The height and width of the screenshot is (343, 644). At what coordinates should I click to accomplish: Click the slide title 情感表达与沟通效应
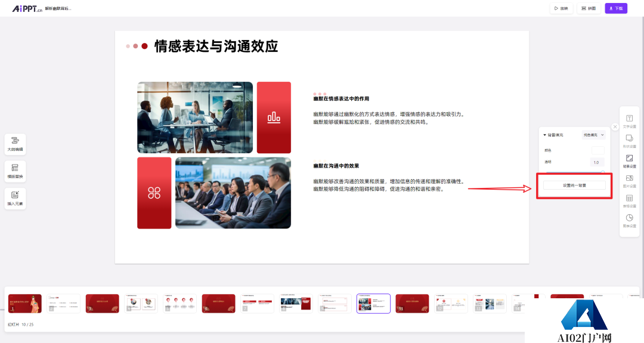216,47
